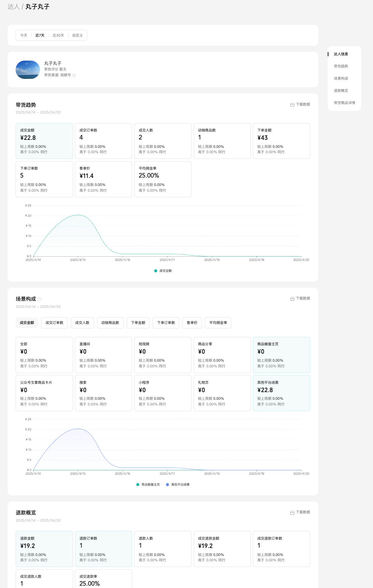Viewport: 373px width, 588px height.
Task: Select the 今天 time range tab
Action: [x=24, y=35]
